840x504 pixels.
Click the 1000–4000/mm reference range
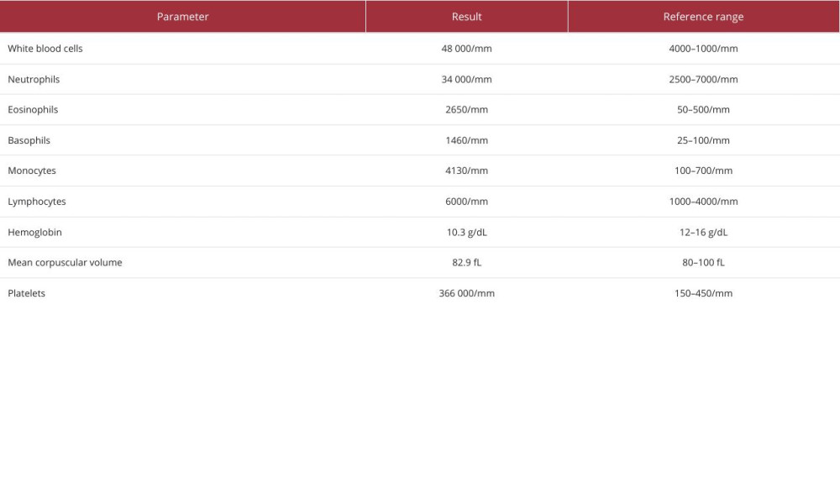pos(703,202)
